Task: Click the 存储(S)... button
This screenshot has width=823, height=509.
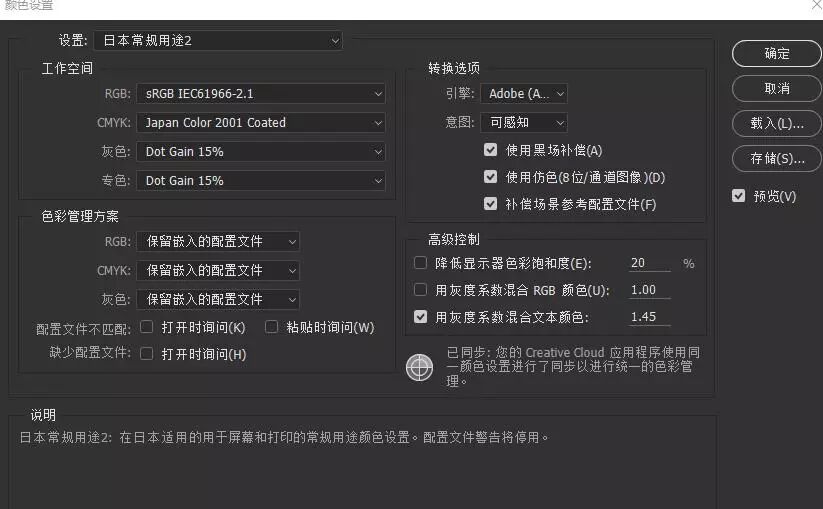Action: coord(776,158)
